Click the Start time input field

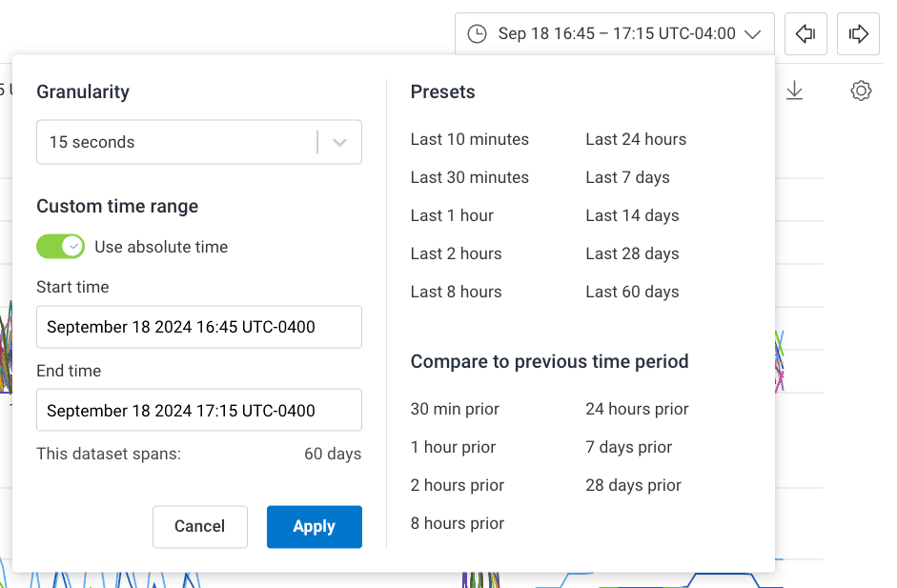click(198, 327)
